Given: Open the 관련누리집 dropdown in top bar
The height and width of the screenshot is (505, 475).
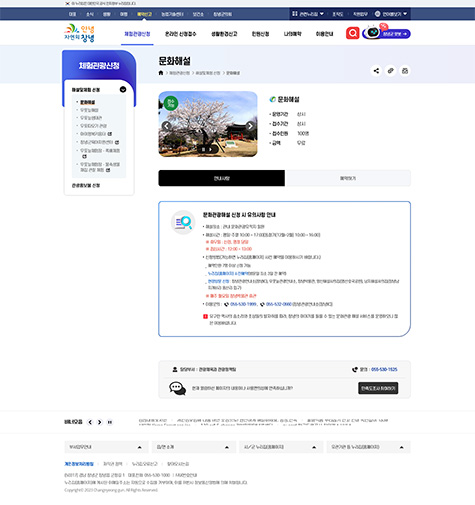Looking at the screenshot, I should (x=308, y=14).
